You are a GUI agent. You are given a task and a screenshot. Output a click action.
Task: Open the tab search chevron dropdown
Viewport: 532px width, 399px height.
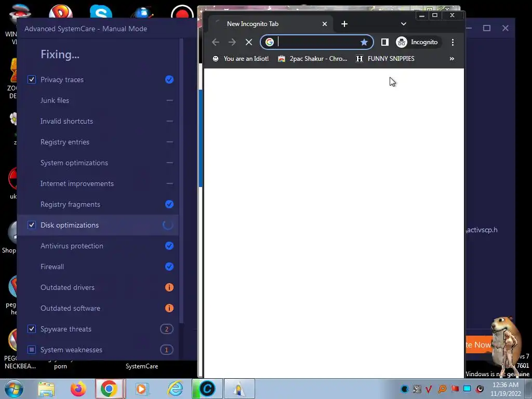point(403,24)
